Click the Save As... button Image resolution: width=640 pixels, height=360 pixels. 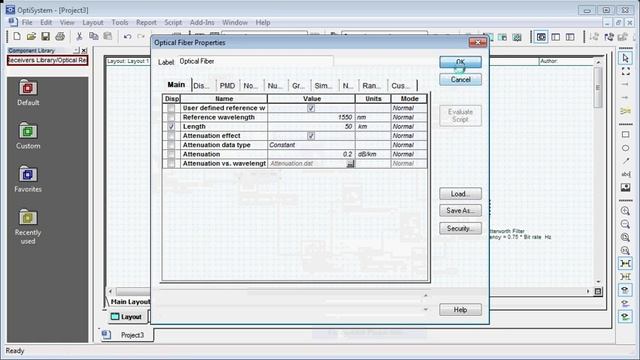tap(460, 211)
